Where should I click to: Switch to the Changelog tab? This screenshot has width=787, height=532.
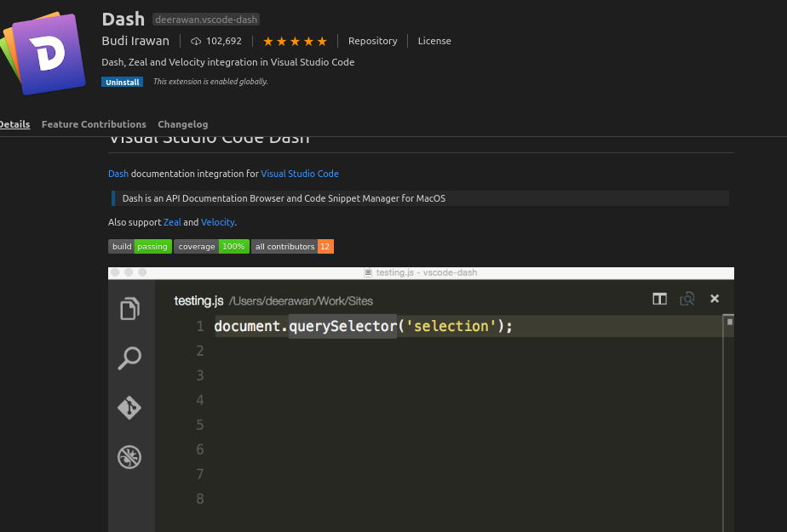coord(182,124)
